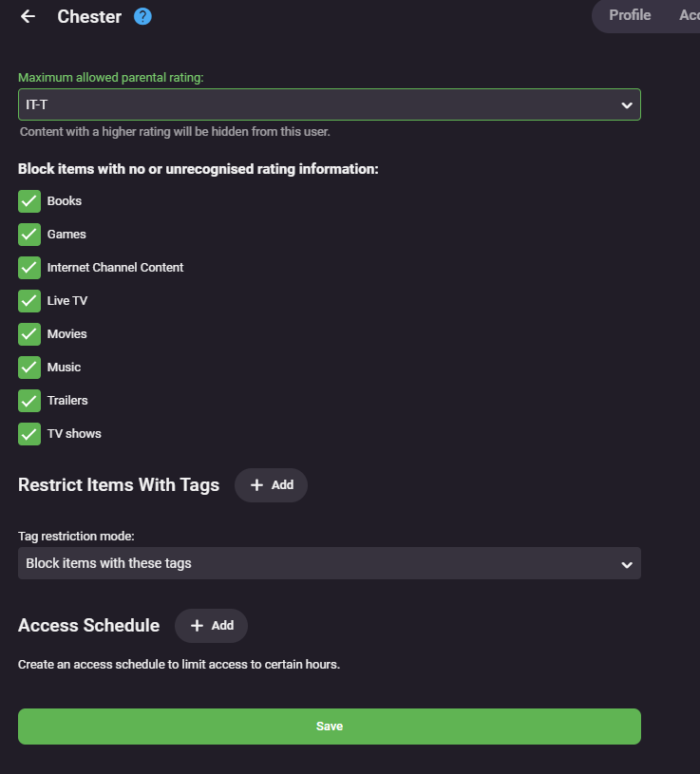Add a tag under Restrict Items With Tags

(271, 484)
